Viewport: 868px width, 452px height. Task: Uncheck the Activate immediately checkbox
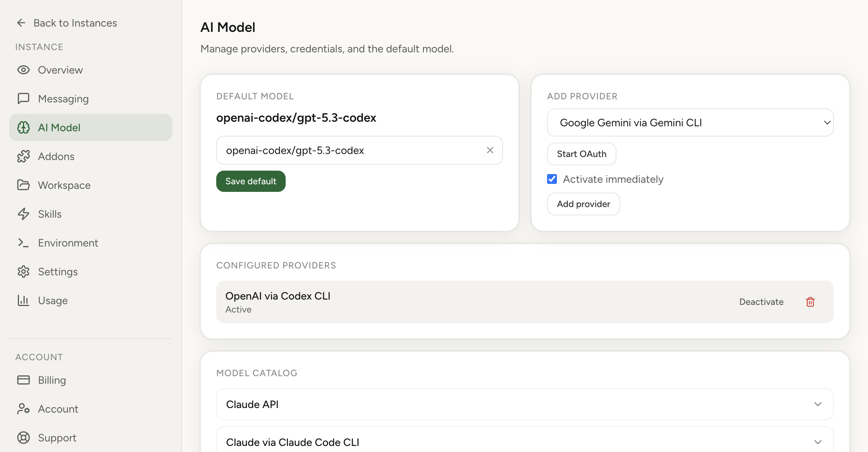tap(552, 179)
